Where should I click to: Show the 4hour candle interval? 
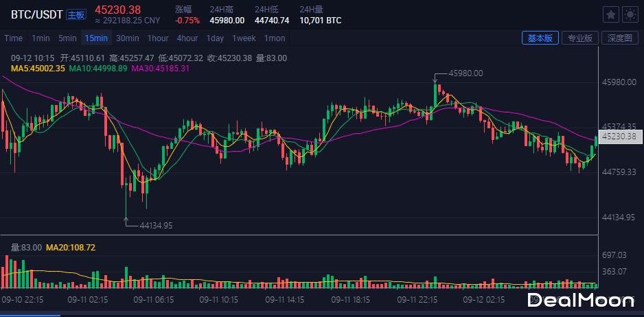click(187, 38)
